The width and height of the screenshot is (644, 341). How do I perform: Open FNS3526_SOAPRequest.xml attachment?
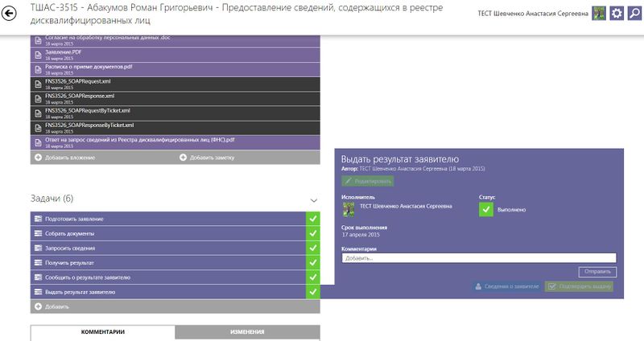click(175, 84)
